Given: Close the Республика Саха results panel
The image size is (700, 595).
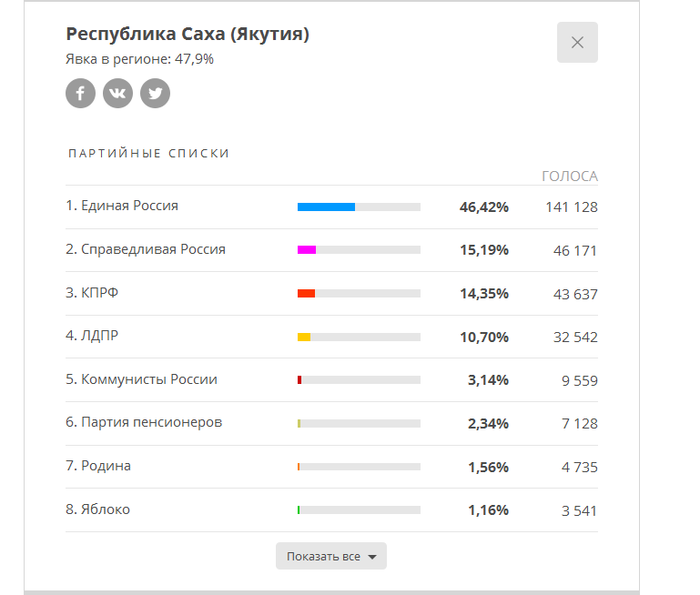Looking at the screenshot, I should pyautogui.click(x=577, y=43).
